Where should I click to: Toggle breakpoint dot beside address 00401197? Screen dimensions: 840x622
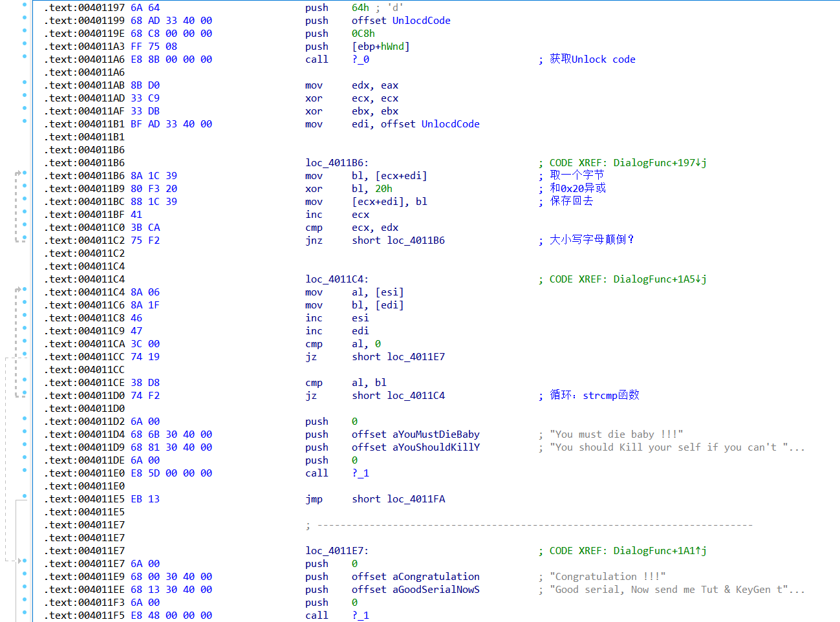(25, 5)
